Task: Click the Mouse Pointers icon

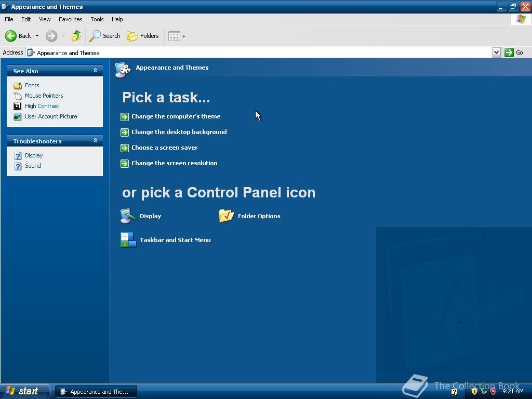Action: coord(18,96)
